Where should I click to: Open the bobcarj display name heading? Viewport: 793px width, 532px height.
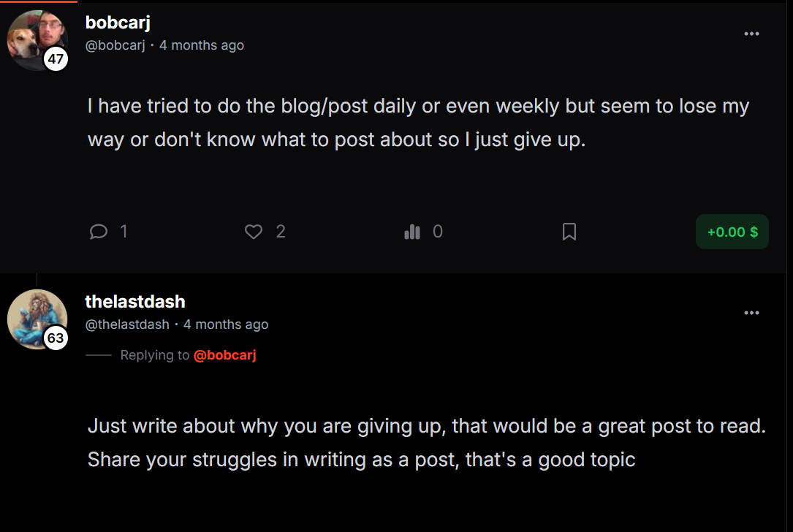tap(118, 23)
